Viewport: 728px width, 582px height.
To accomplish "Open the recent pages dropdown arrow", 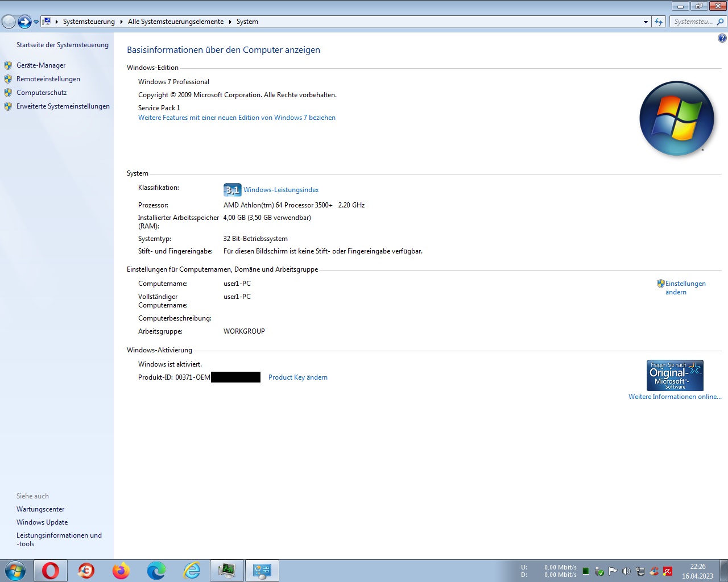I will pyautogui.click(x=36, y=22).
